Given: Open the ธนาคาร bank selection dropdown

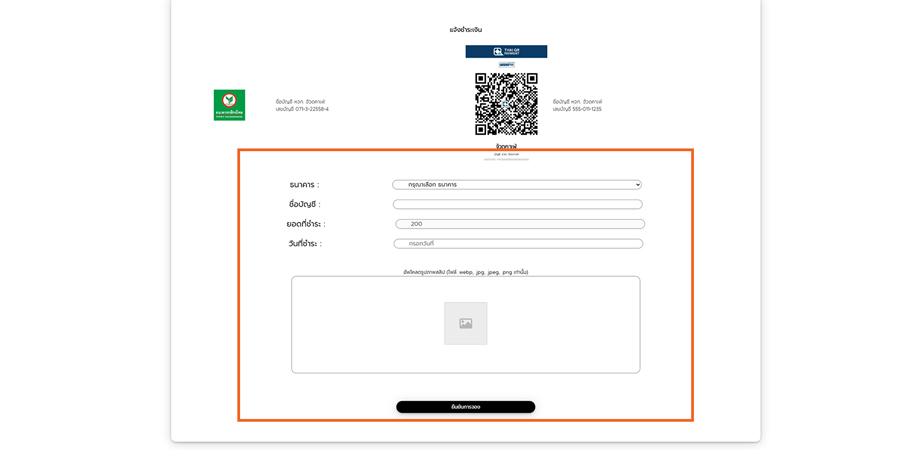Looking at the screenshot, I should pos(516,185).
